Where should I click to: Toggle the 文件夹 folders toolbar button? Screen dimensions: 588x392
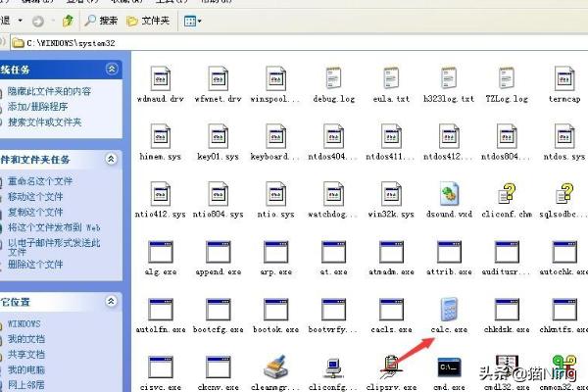[148, 21]
